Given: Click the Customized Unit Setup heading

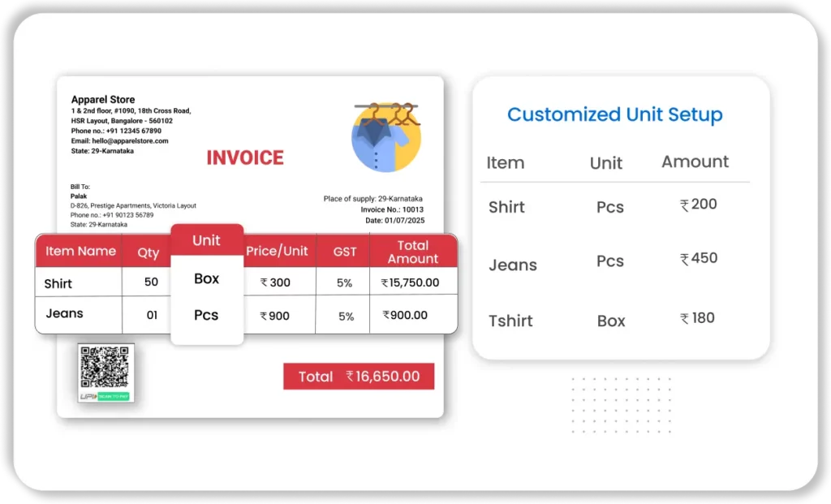Looking at the screenshot, I should (x=614, y=114).
